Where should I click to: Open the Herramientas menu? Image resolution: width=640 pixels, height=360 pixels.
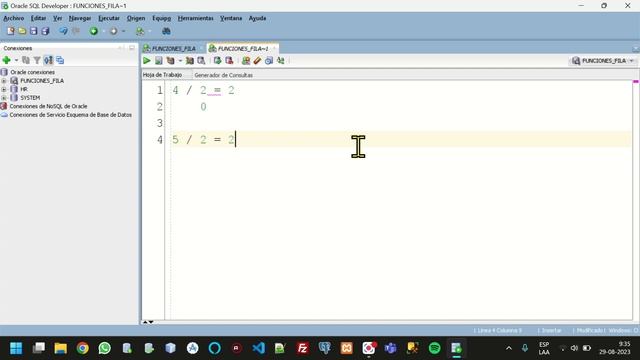click(x=196, y=18)
